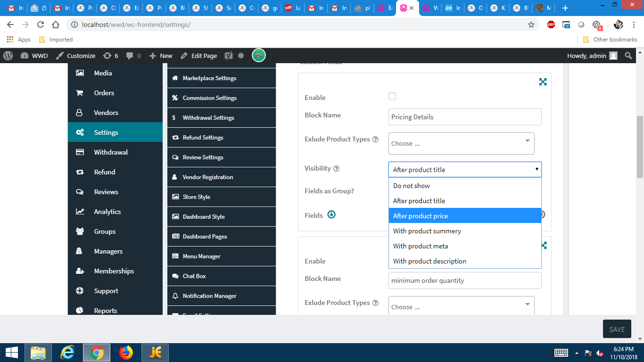The image size is (644, 362).
Task: Click the Yoast SEO icon in admin bar
Action: [x=229, y=56]
